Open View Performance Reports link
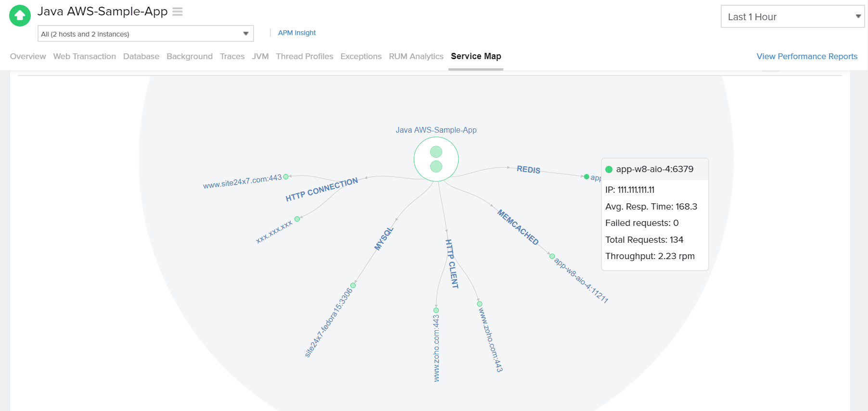 [807, 56]
